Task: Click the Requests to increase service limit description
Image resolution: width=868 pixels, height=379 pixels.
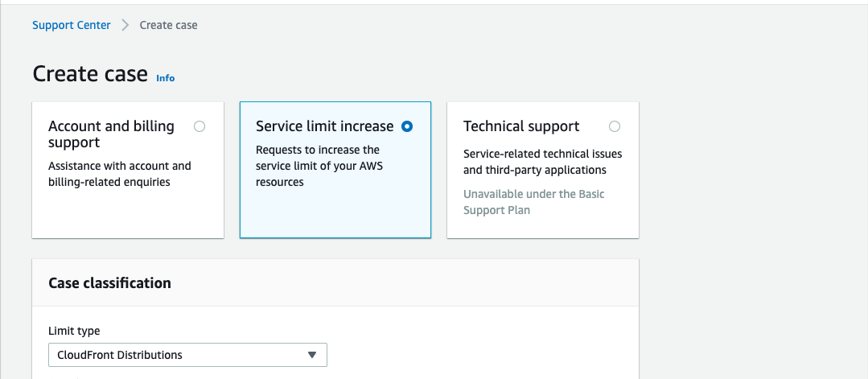Action: 320,166
